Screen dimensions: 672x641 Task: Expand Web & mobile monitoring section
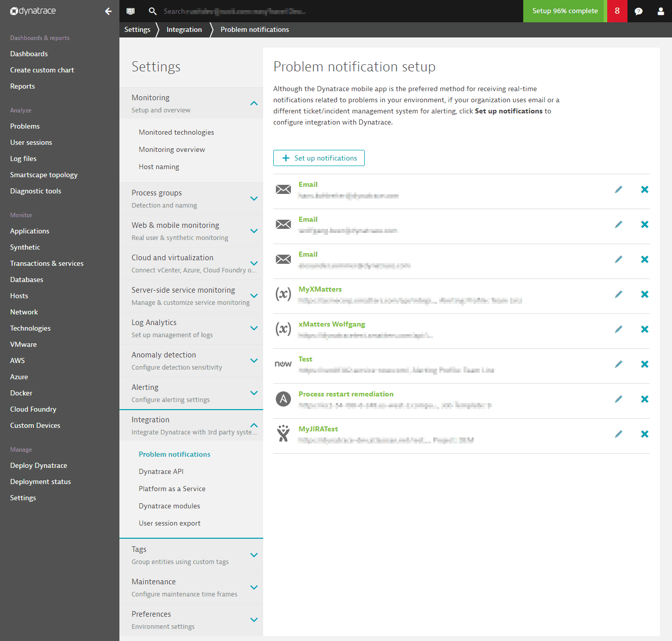(254, 231)
